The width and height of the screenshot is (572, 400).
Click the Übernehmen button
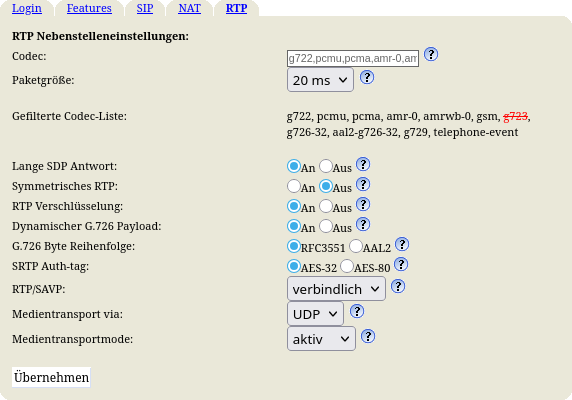coord(51,377)
